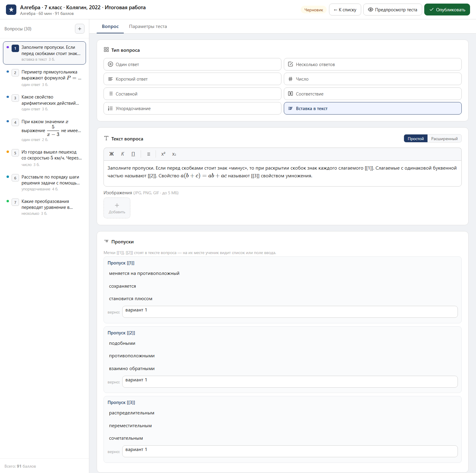The image size is (476, 473).
Task: Add an image via Добавить tile
Action: pyautogui.click(x=117, y=208)
